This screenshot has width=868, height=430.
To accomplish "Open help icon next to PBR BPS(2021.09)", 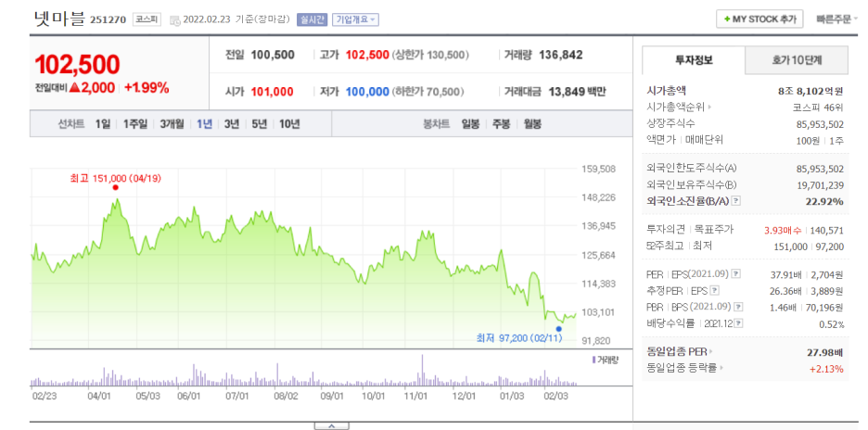I will click(738, 307).
